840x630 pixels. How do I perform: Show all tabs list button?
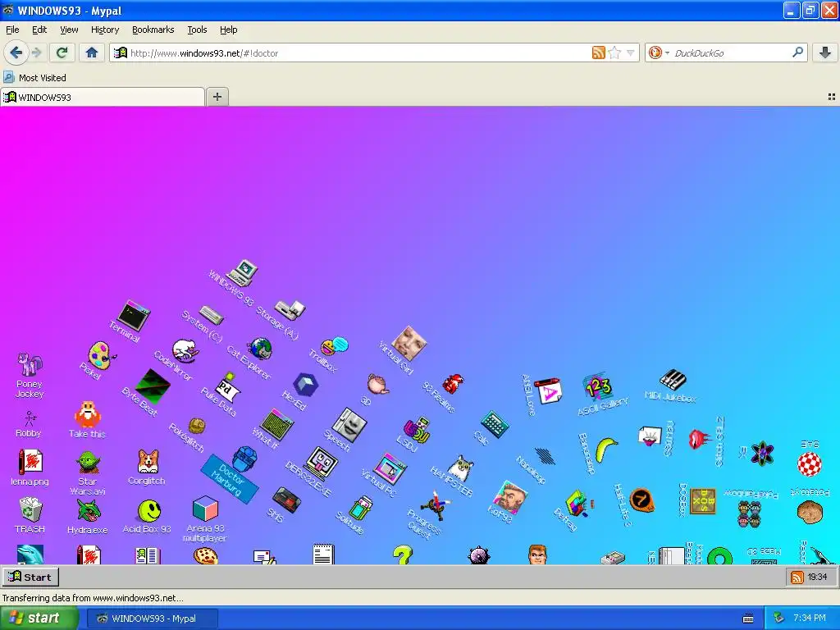(x=832, y=97)
